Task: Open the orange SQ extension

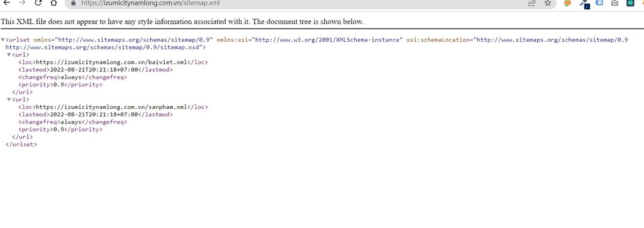Action: pyautogui.click(x=567, y=3)
